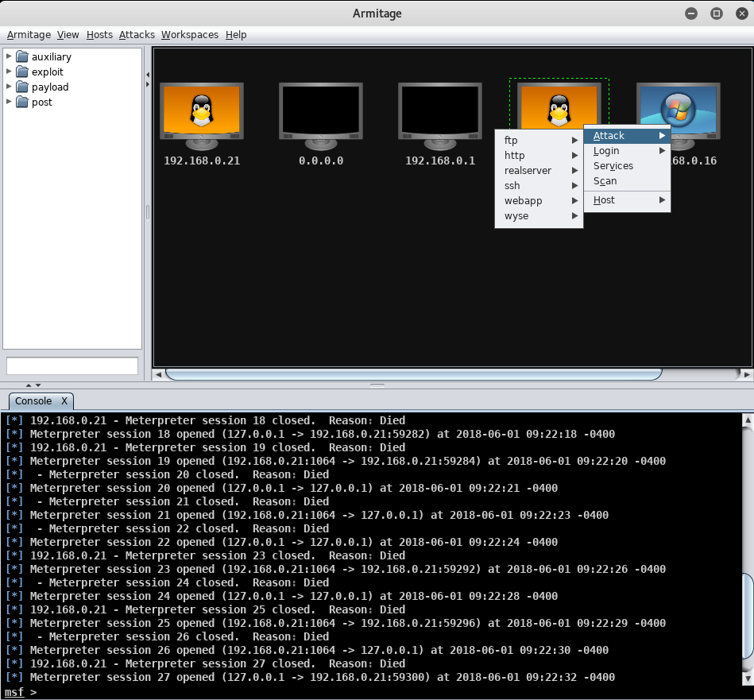Viewport: 754px width, 700px height.
Task: Expand the module panel with right arrow
Action: click(x=148, y=84)
